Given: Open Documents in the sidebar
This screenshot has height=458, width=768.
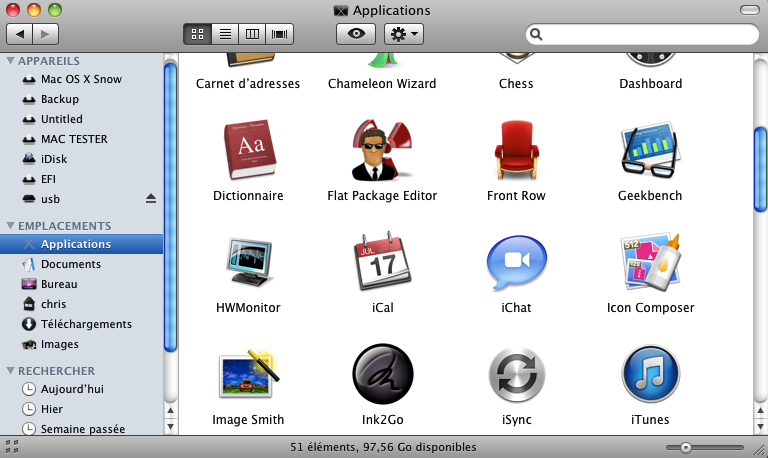Looking at the screenshot, I should click(81, 264).
